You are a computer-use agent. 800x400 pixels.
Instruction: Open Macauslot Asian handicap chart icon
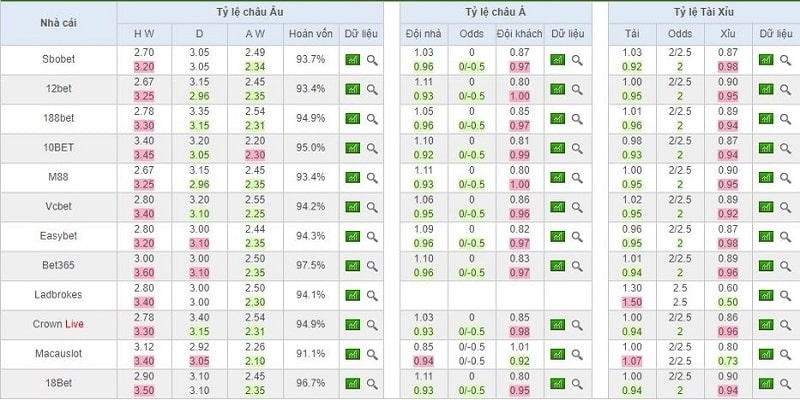557,355
